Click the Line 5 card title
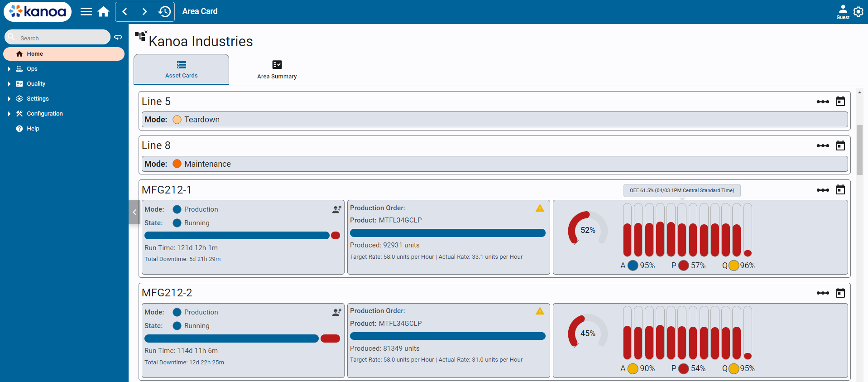 [x=156, y=102]
